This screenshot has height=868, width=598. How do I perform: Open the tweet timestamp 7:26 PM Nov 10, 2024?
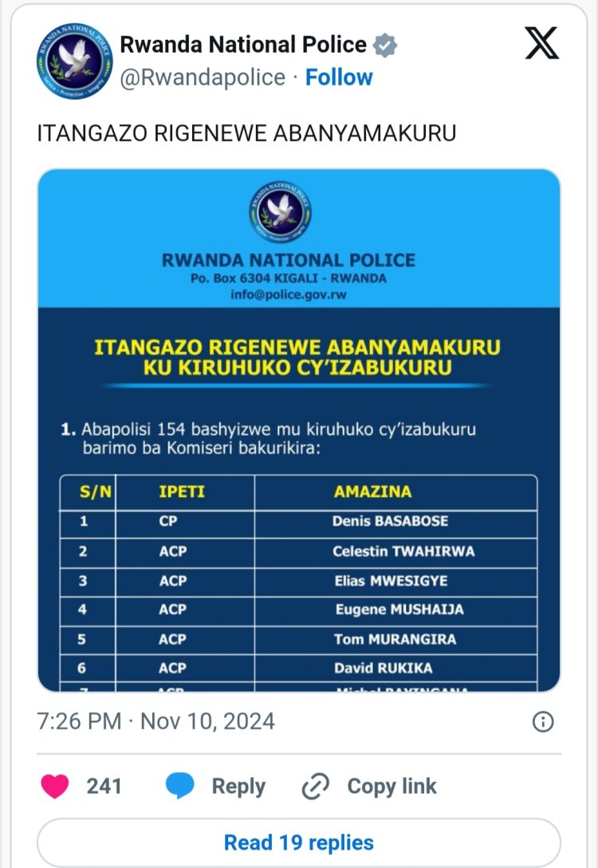tap(156, 722)
